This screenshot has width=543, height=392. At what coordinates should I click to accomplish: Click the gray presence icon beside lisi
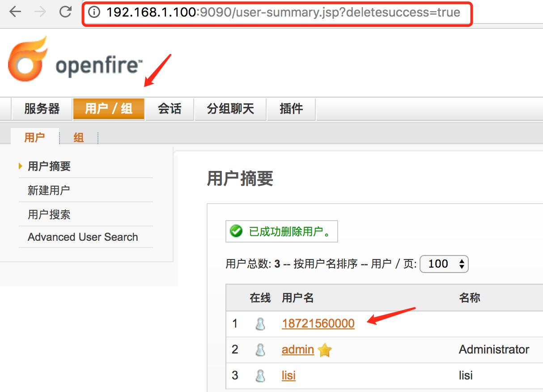[x=261, y=375]
